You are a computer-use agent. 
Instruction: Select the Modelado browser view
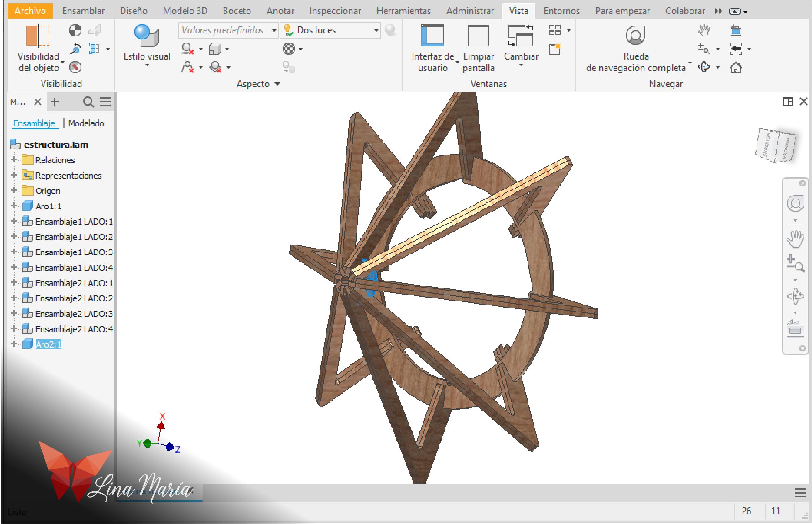click(x=86, y=123)
